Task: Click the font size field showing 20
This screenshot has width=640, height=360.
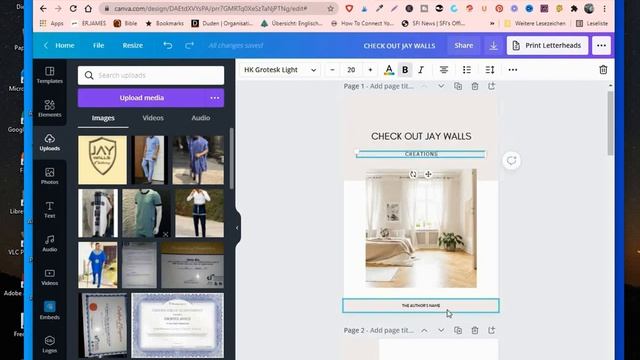Action: coord(351,70)
